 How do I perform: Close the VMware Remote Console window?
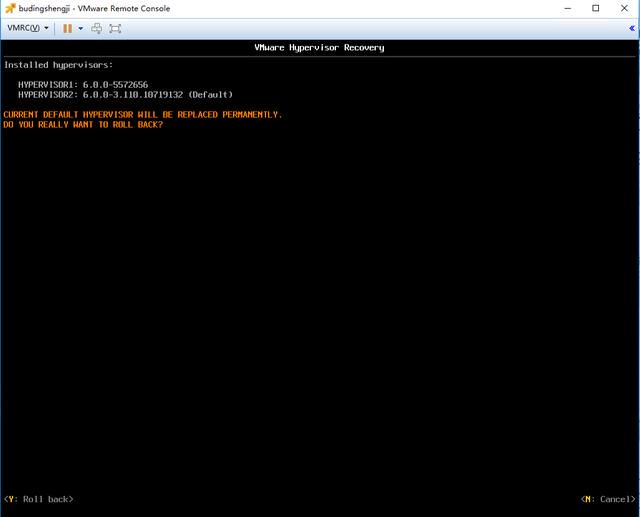click(624, 8)
